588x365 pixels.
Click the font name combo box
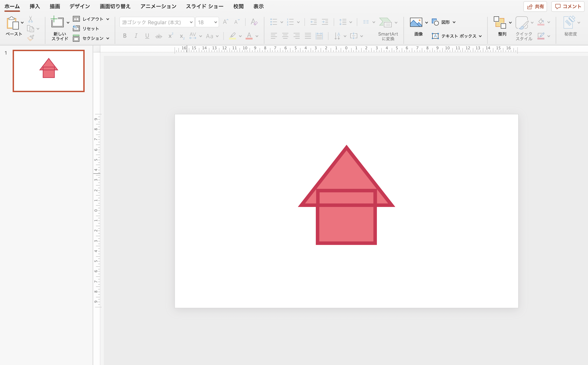coord(157,22)
